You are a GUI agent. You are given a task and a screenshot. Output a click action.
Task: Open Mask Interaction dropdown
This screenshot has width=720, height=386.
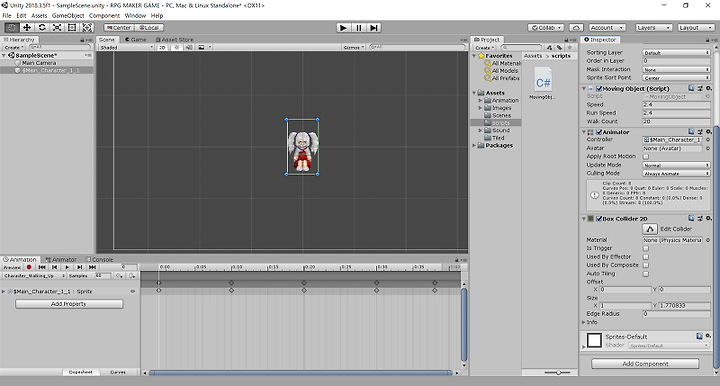pos(676,70)
